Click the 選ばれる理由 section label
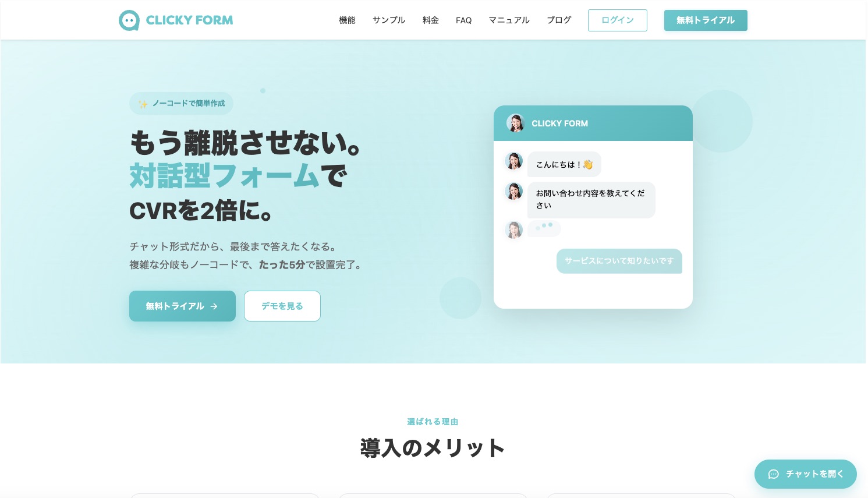This screenshot has height=498, width=868. (x=433, y=422)
